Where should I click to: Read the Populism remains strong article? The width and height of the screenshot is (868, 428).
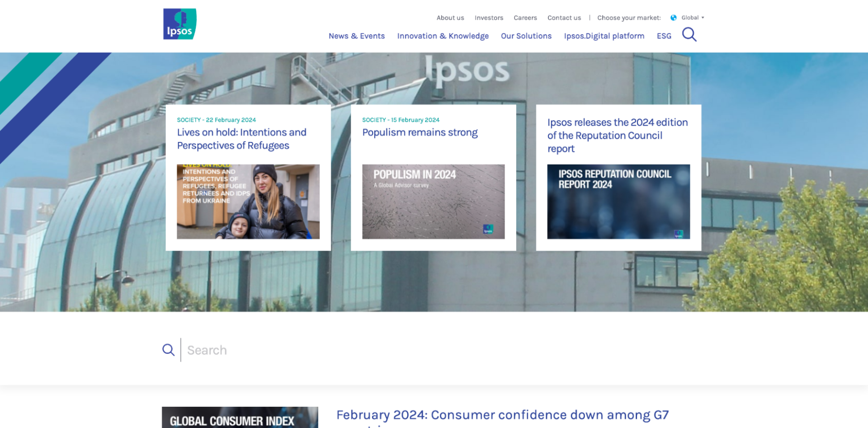(420, 132)
